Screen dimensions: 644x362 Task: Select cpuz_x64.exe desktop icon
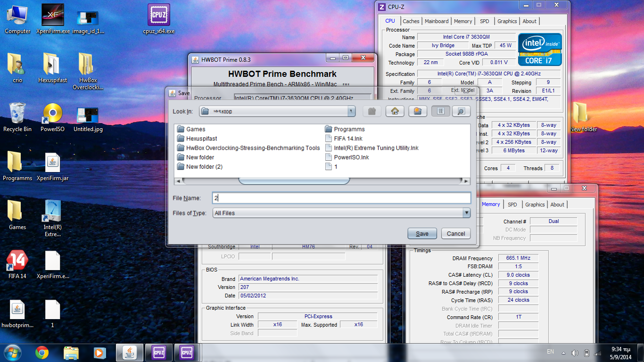coord(159,19)
